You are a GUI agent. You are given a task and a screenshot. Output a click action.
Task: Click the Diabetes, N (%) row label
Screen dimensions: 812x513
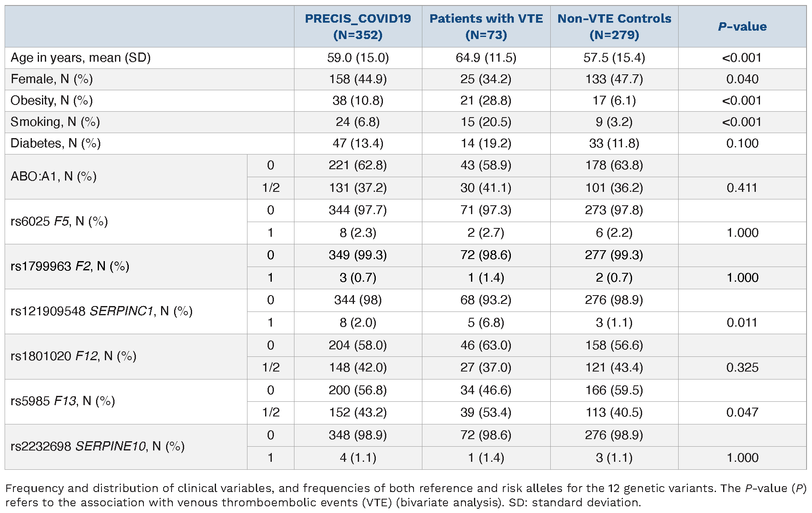(55, 143)
